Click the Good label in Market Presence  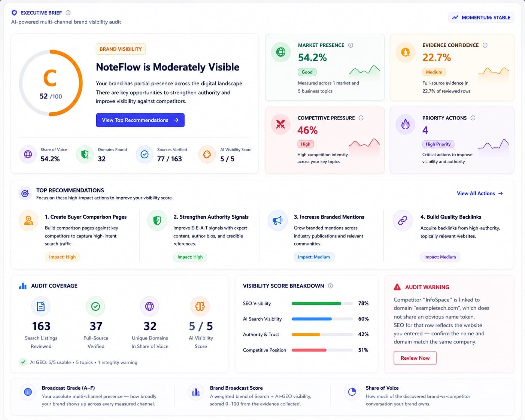307,72
